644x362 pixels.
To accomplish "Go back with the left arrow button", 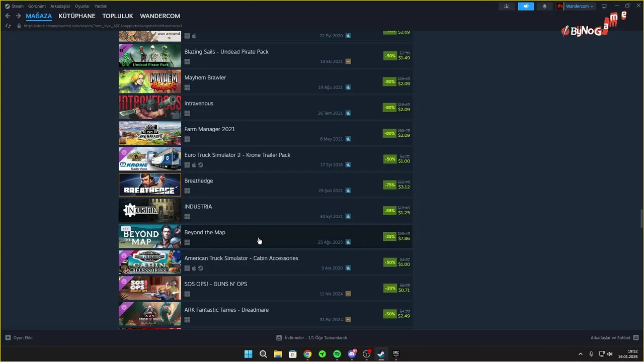I will tap(8, 16).
